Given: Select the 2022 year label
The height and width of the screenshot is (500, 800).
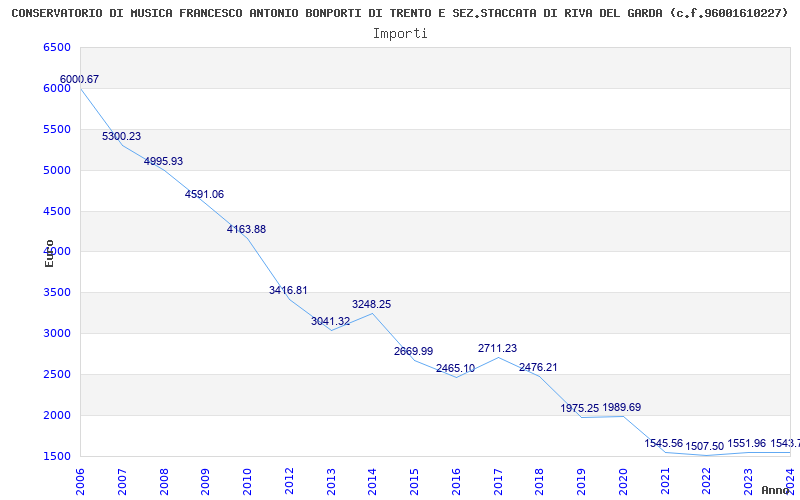Looking at the screenshot, I should coord(707,482).
